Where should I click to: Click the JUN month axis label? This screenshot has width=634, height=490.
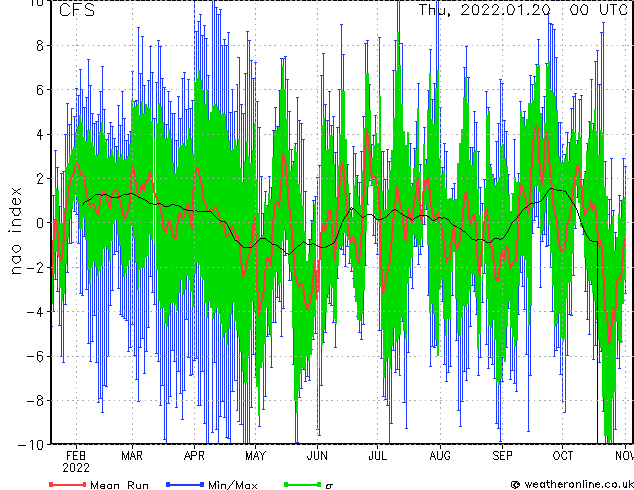pos(317,456)
